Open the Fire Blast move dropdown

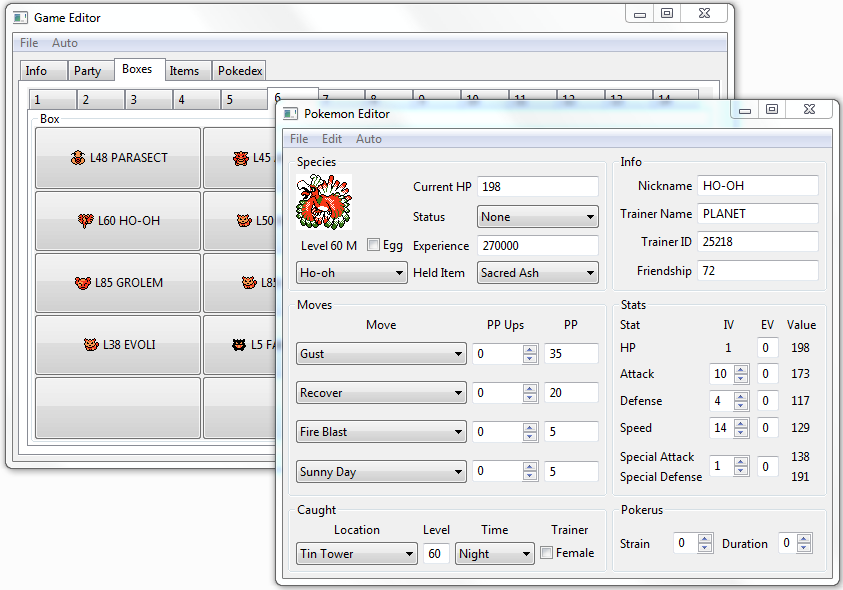[381, 432]
